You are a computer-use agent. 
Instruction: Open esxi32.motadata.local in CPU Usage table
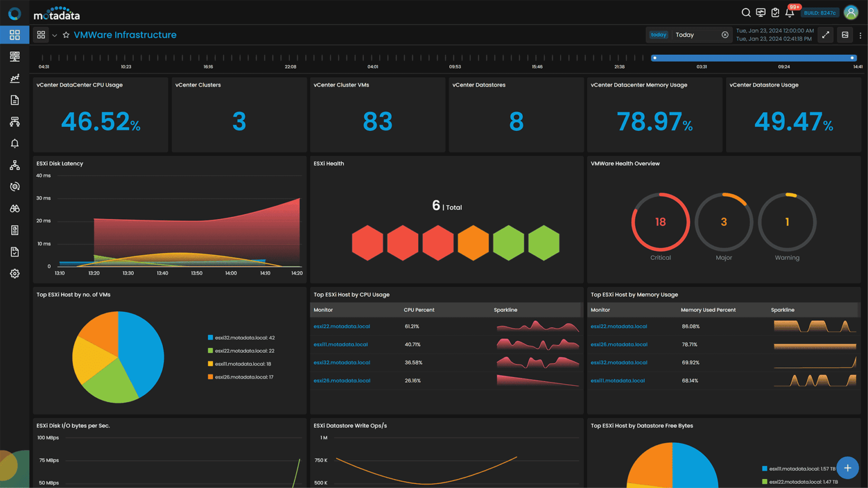342,363
